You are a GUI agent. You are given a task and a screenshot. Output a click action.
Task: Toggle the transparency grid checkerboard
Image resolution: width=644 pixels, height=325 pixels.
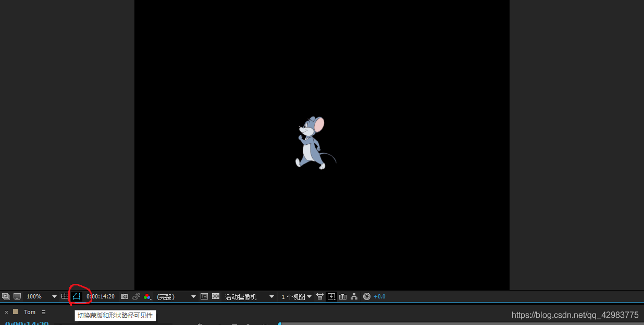216,296
